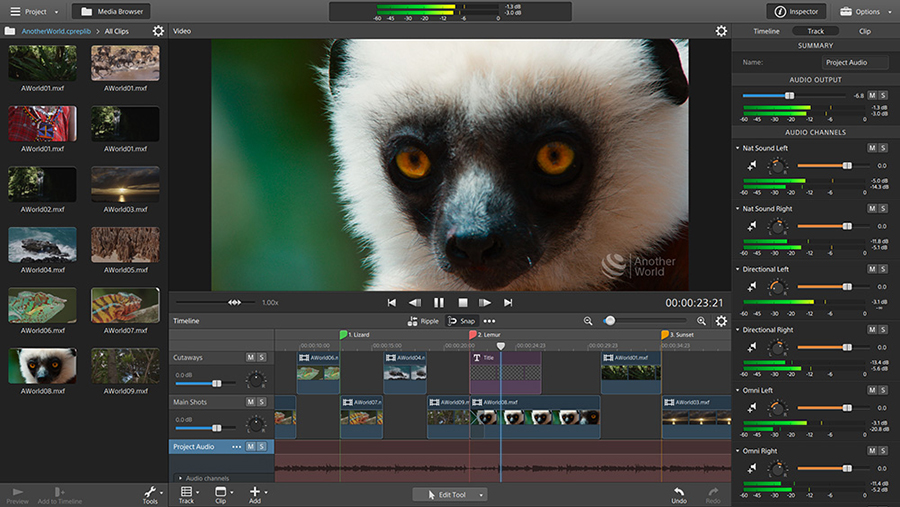Screen dimensions: 900x507
Task: Click the Undo arrow icon
Action: (x=679, y=492)
